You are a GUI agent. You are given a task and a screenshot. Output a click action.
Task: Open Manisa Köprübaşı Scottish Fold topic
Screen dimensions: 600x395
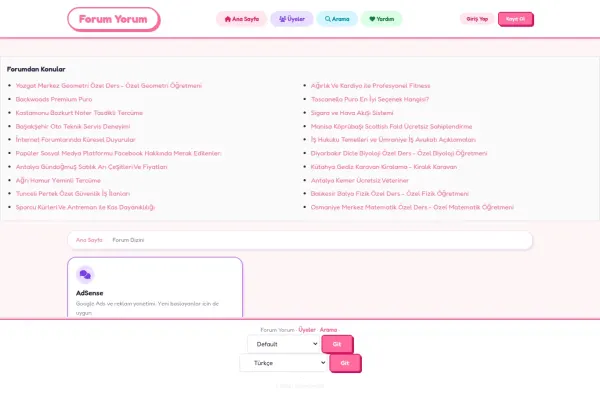[391, 126]
